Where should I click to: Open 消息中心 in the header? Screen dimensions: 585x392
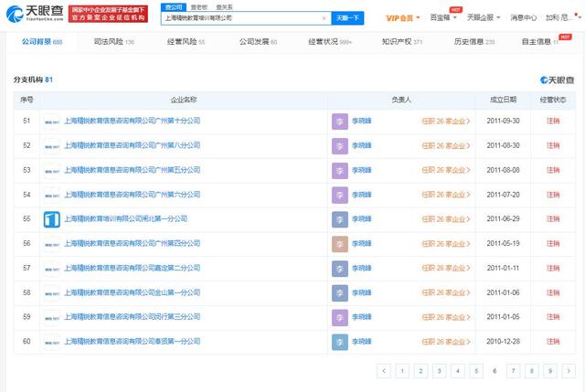524,17
